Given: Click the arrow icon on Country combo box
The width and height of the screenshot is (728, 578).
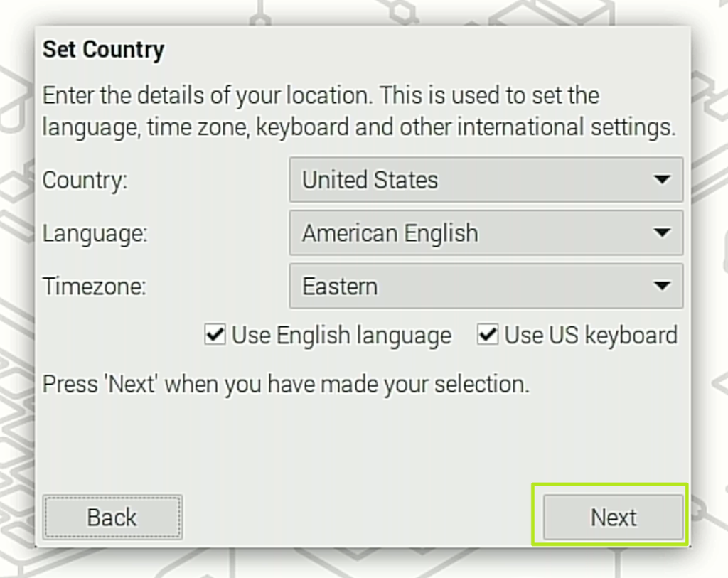Looking at the screenshot, I should pyautogui.click(x=662, y=180).
